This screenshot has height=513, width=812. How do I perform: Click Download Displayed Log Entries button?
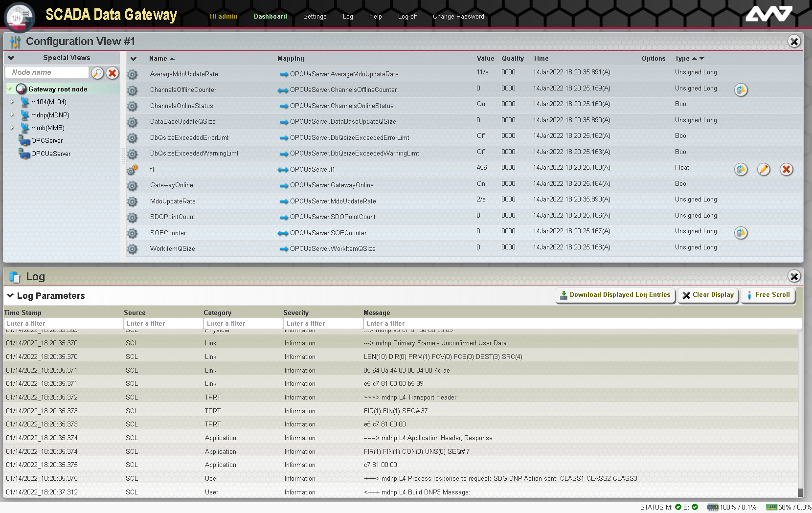coord(615,295)
